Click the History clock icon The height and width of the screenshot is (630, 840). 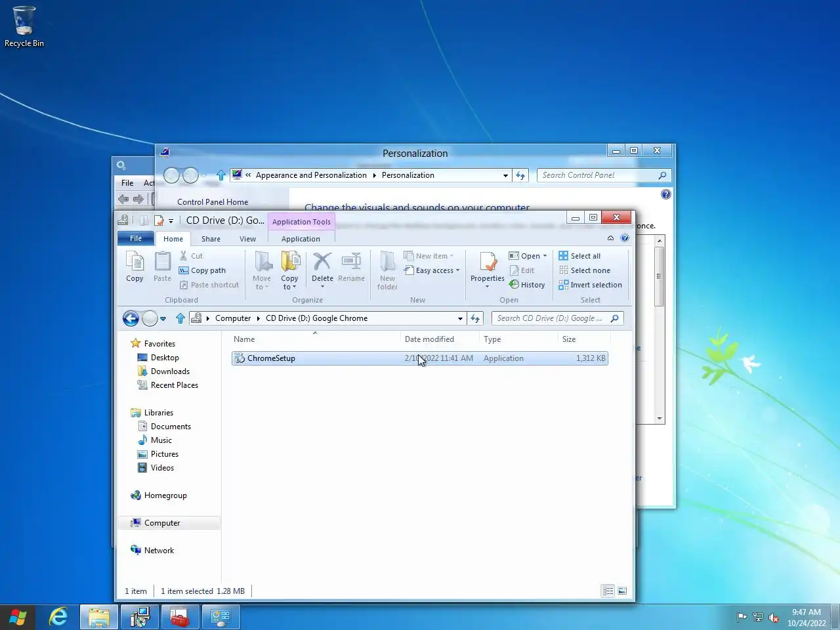click(514, 285)
